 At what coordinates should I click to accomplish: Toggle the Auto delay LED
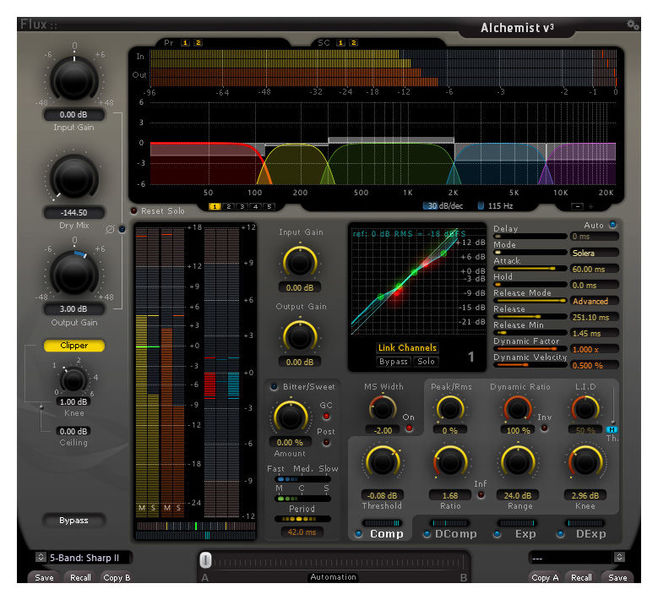(613, 224)
